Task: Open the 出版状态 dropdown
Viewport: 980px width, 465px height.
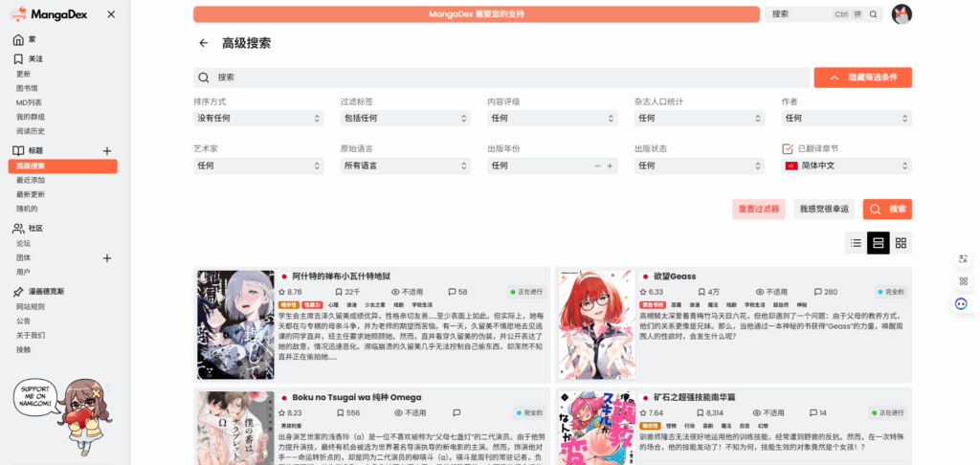Action: click(700, 166)
